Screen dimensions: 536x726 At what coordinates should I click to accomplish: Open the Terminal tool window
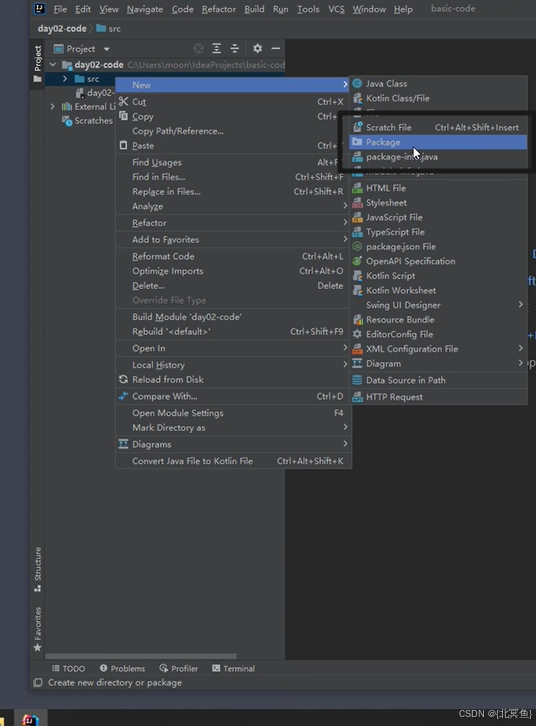233,669
